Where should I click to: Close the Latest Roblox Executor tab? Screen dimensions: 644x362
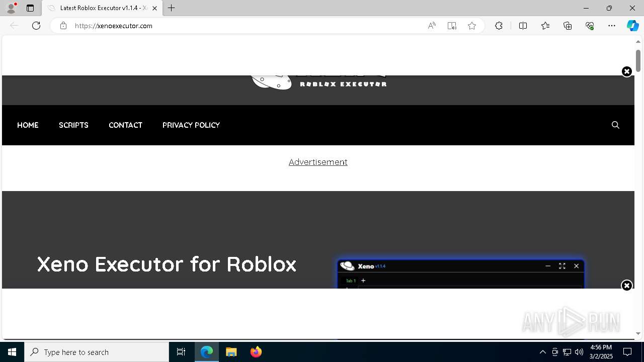click(x=154, y=8)
